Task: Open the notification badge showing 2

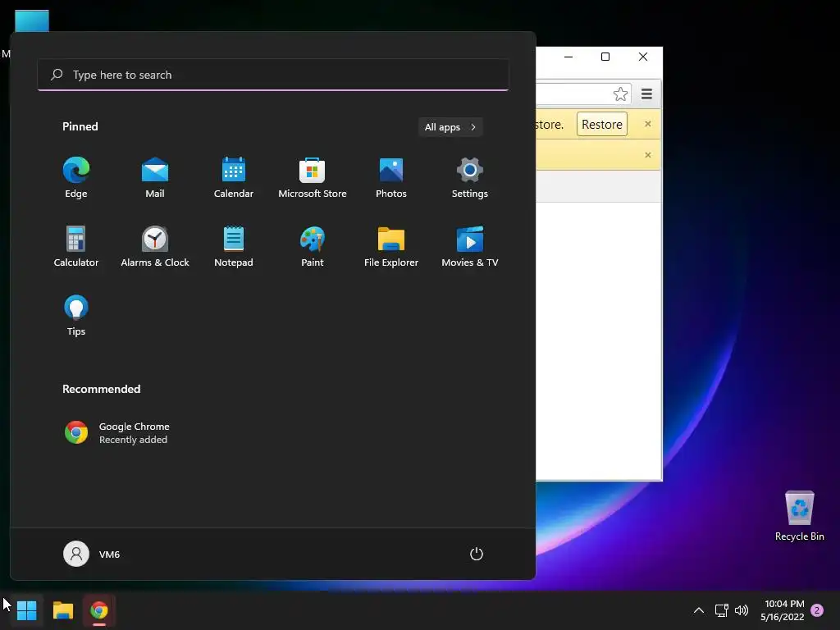Action: [x=817, y=610]
